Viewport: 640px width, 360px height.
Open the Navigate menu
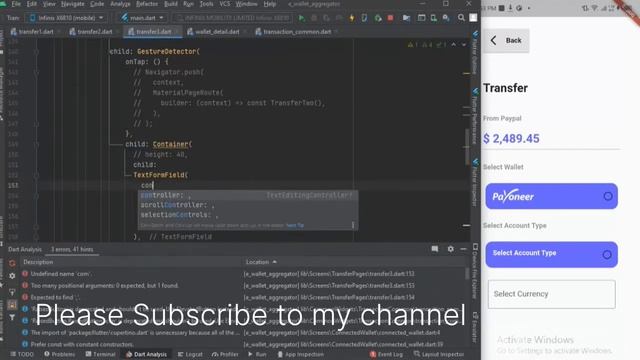(x=73, y=4)
